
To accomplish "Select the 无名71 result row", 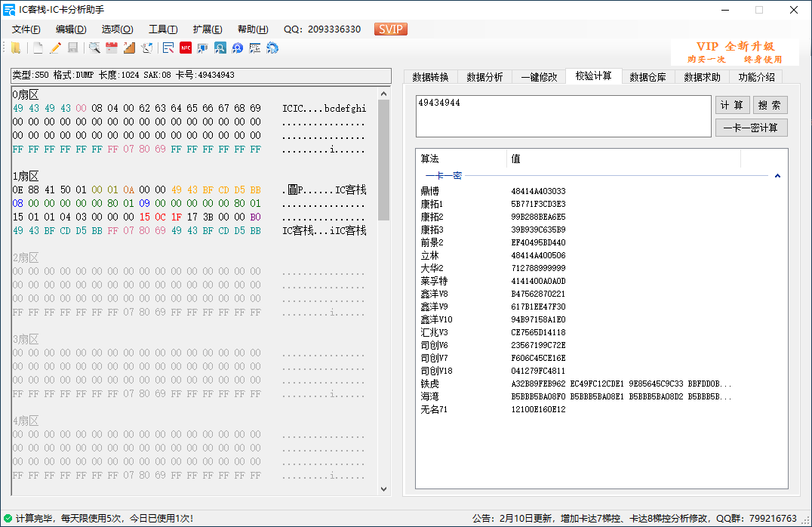I will point(601,409).
